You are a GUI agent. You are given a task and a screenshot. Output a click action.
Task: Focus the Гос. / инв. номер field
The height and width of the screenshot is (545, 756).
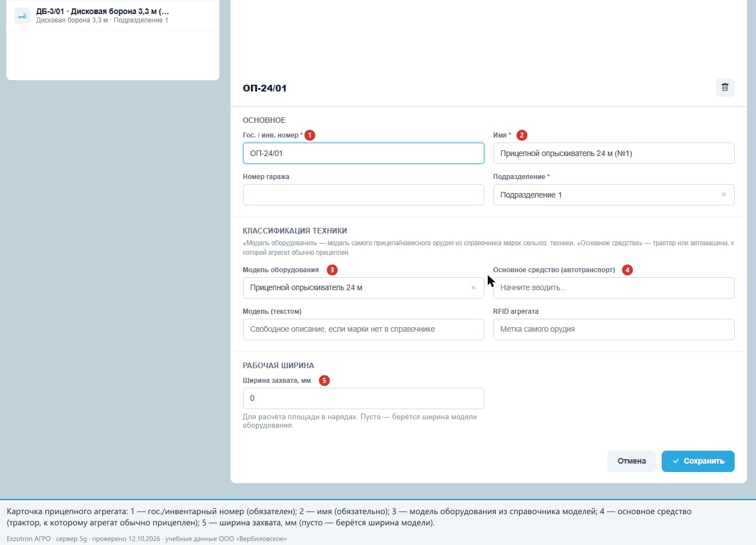tap(363, 153)
